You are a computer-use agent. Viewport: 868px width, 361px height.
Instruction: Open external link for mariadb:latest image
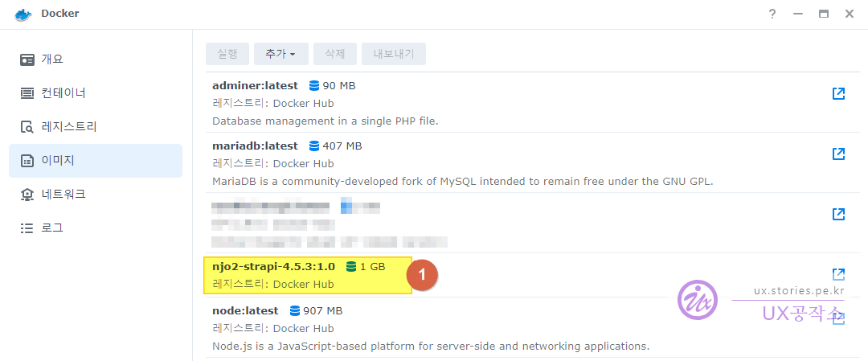[x=838, y=154]
